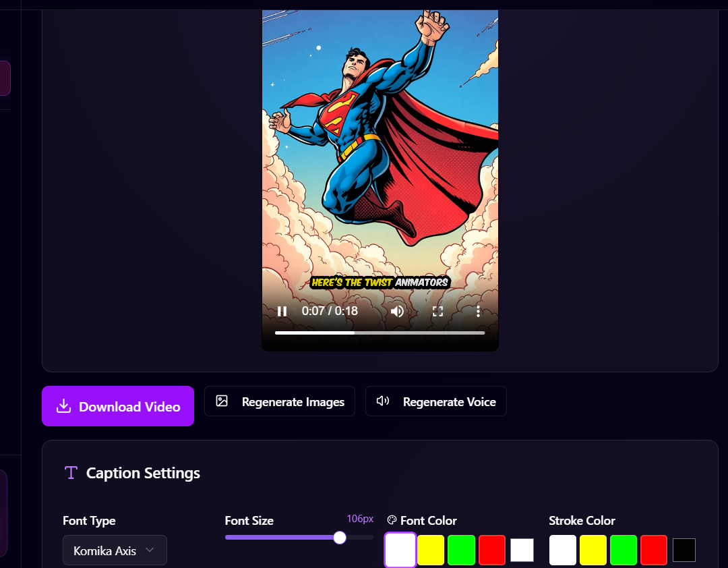Pause the playing video
Screen dimensions: 728x568
(x=282, y=311)
